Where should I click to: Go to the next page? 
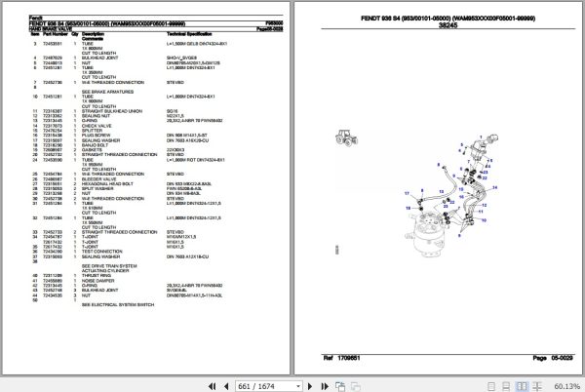click(x=310, y=386)
